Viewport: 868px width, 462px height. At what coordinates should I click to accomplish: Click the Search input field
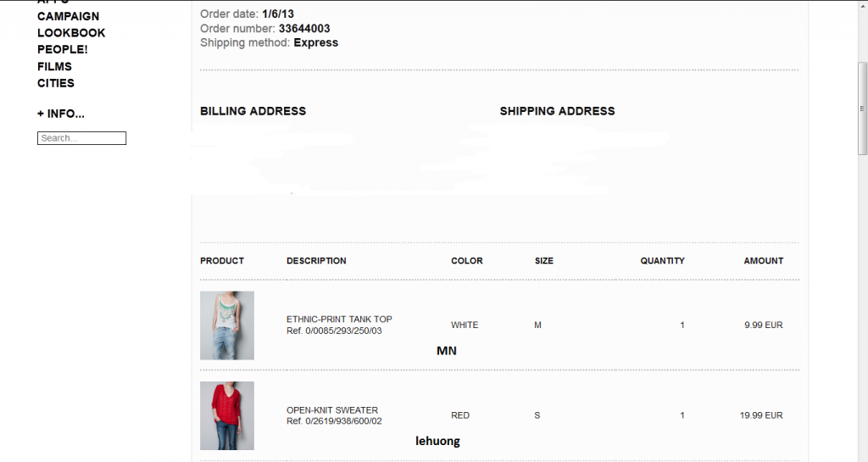pyautogui.click(x=81, y=138)
